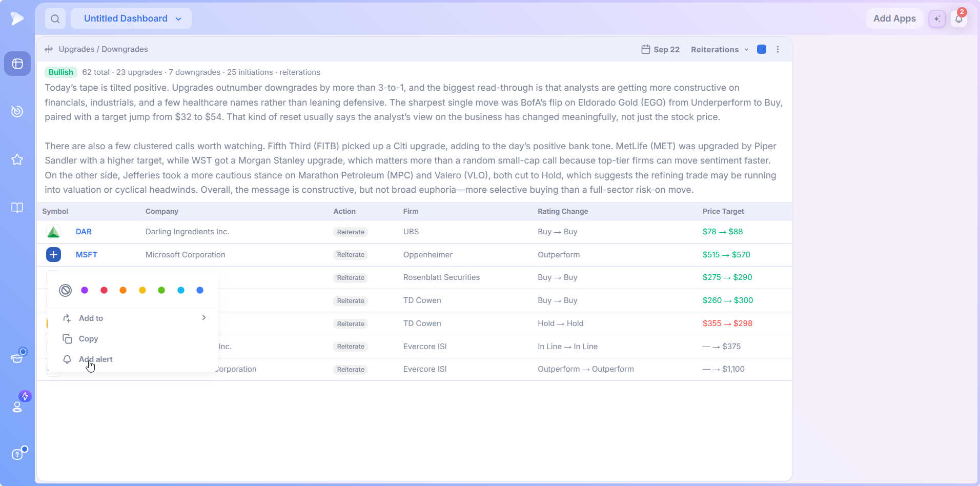
Task: Click the Microsoft Corporation company cell
Action: tap(186, 255)
